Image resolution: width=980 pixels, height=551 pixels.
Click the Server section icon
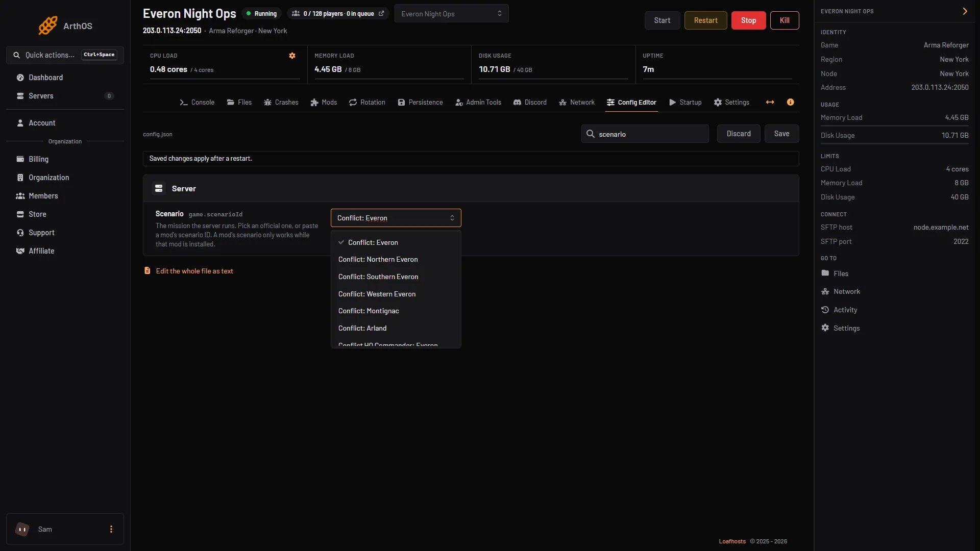click(x=159, y=189)
